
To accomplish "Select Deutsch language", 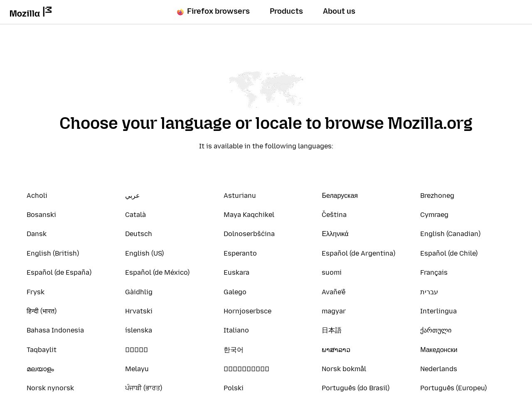I will point(138,234).
